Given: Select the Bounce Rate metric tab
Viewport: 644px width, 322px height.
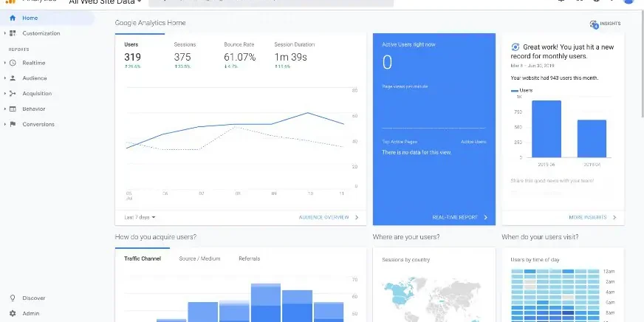Looking at the screenshot, I should [x=239, y=55].
